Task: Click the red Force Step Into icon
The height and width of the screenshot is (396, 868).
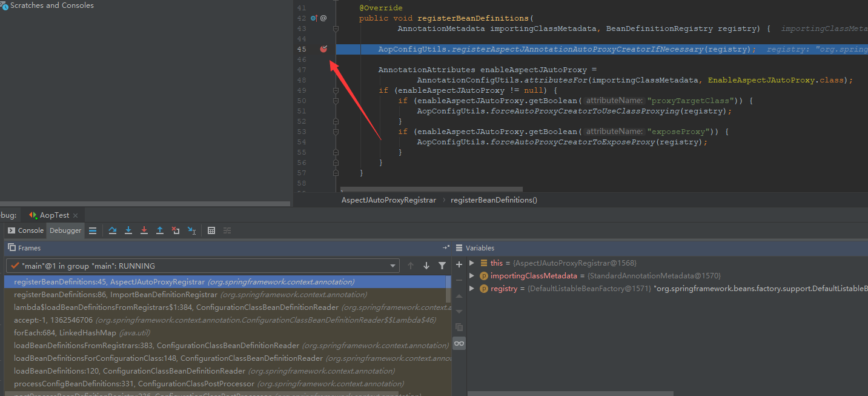Action: pyautogui.click(x=144, y=230)
